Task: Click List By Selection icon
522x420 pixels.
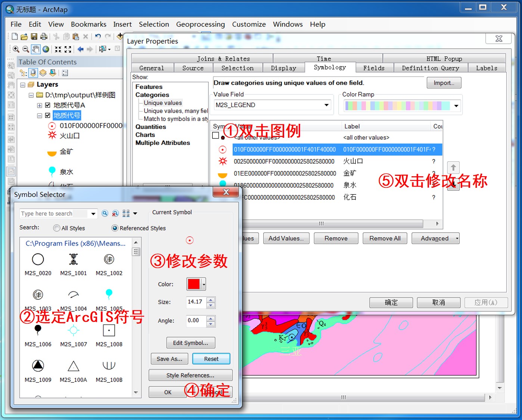Action: pyautogui.click(x=53, y=73)
